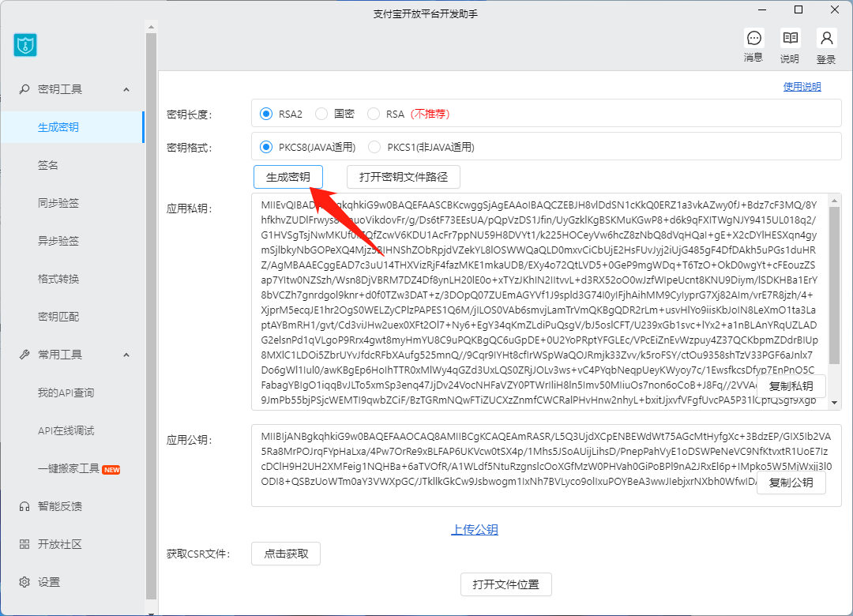The height and width of the screenshot is (616, 853).
Task: Click the 智能反馈 sidebar label
Action: point(60,507)
